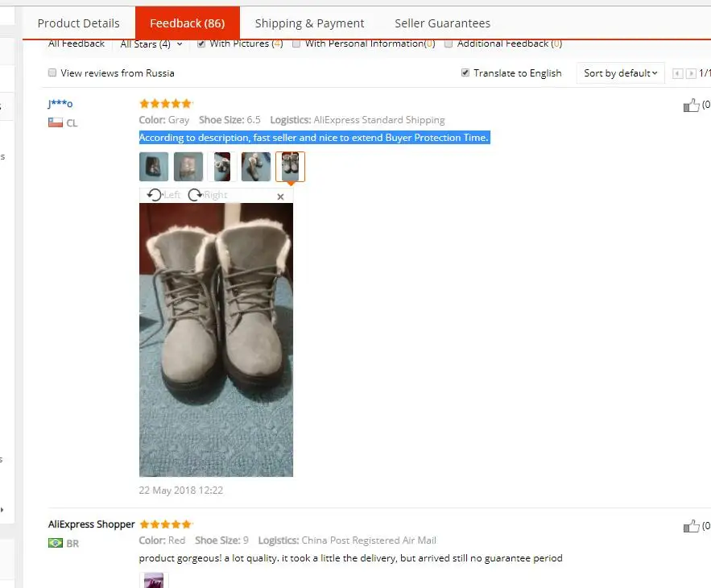
Task: Open the Shipping & Payment tab
Action: [309, 23]
